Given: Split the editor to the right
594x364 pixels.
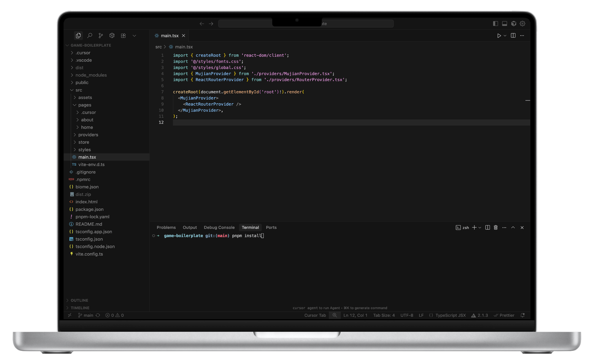Looking at the screenshot, I should tap(513, 36).
